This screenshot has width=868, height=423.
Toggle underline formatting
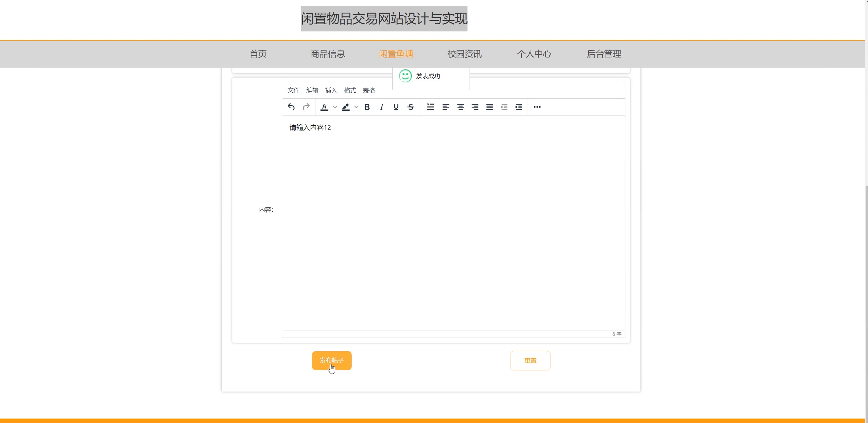pos(396,107)
